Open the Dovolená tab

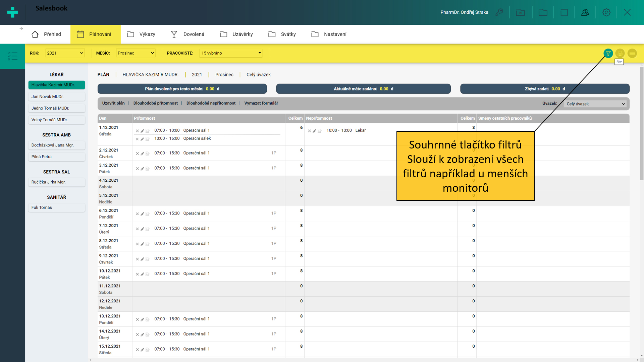187,34
